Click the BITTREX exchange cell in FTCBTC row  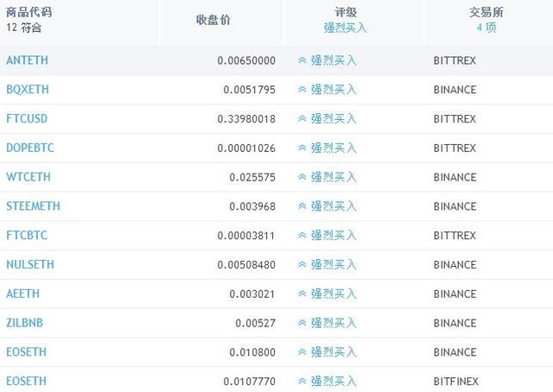tap(455, 236)
